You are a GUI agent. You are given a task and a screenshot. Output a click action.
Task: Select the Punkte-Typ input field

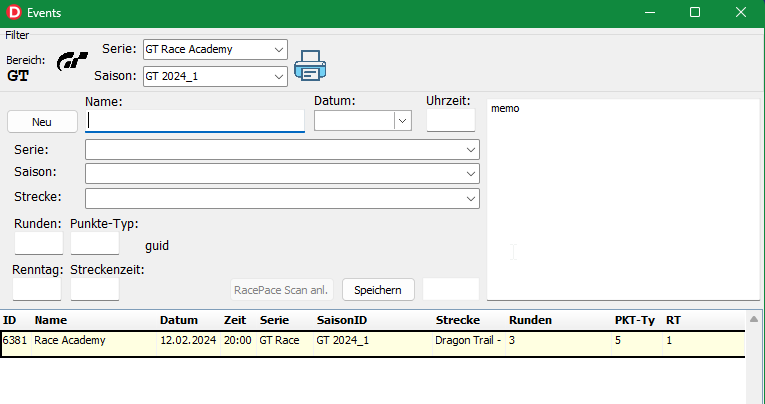point(95,243)
